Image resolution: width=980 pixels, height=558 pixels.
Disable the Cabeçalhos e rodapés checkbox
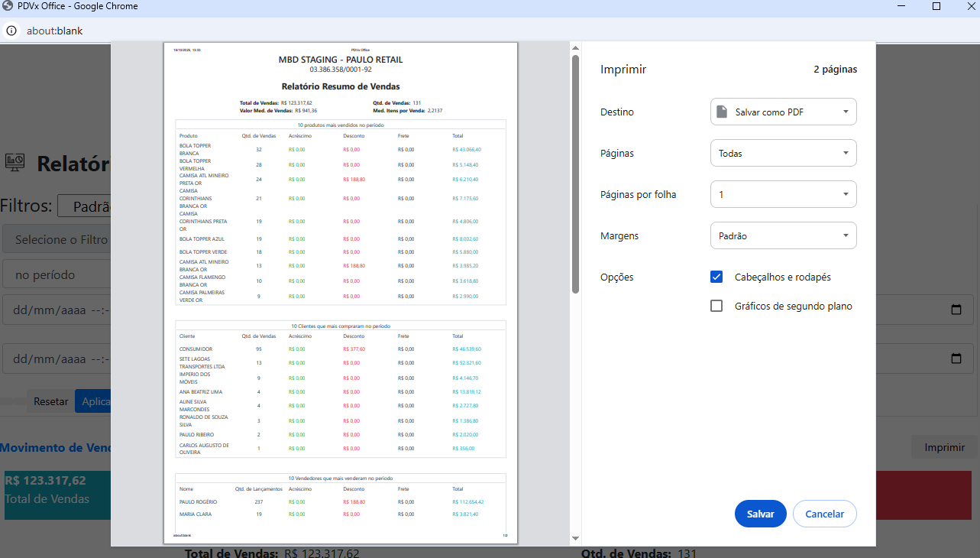(x=716, y=277)
